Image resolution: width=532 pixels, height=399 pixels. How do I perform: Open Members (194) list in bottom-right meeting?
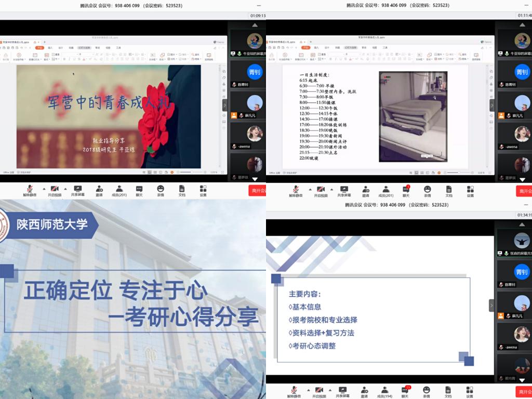pos(385,390)
